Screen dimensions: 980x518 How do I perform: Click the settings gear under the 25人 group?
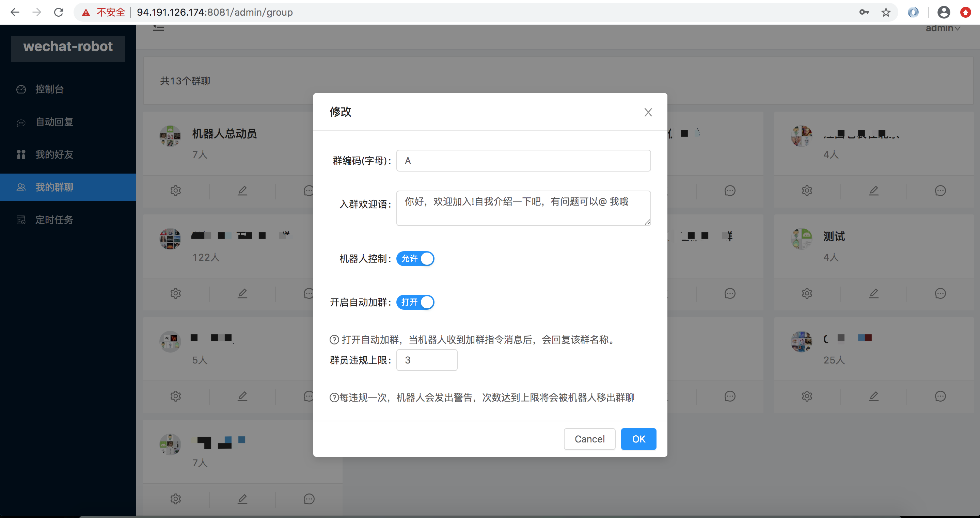(x=807, y=396)
